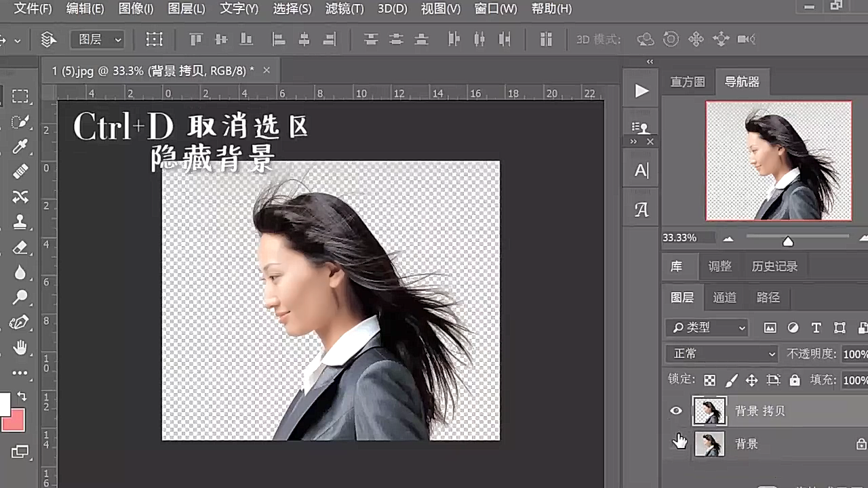Image resolution: width=868 pixels, height=488 pixels.
Task: Open the 窗口(W) menu
Action: coord(495,9)
